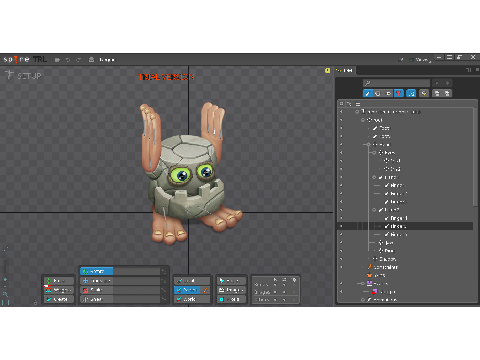
Task: Collapse the bone node above Eyes
Action: (369, 144)
